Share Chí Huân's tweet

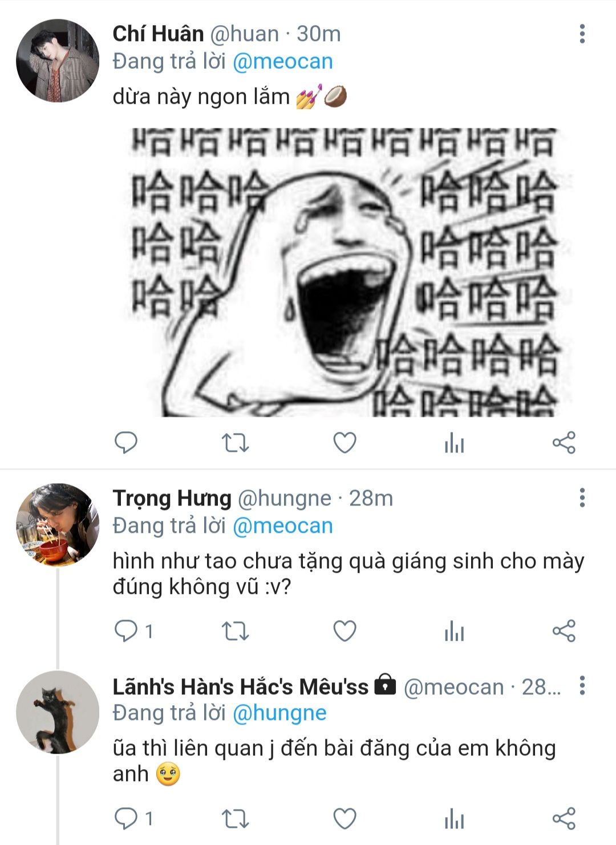coord(564,443)
